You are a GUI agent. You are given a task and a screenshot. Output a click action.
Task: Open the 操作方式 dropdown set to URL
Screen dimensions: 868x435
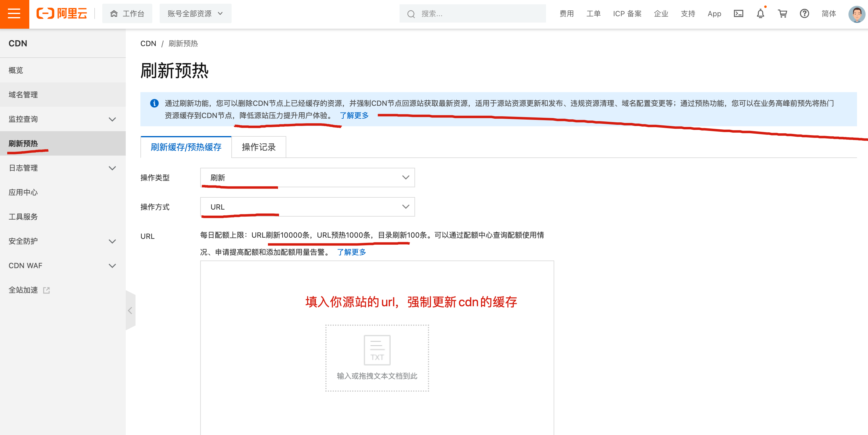[307, 207]
